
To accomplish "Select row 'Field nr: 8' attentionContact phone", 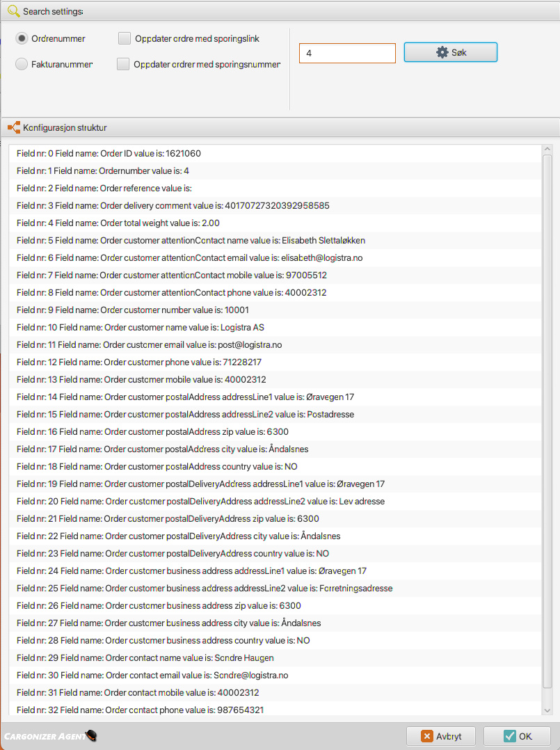I will tap(275, 293).
